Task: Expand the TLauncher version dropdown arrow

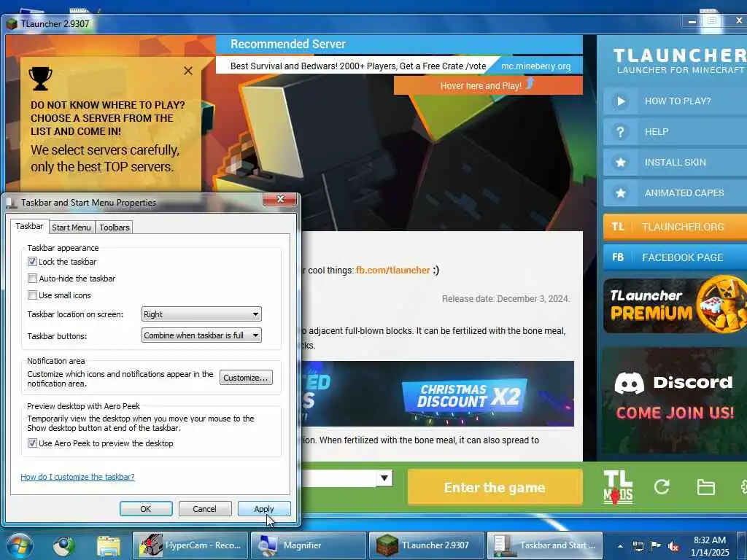Action: click(384, 478)
